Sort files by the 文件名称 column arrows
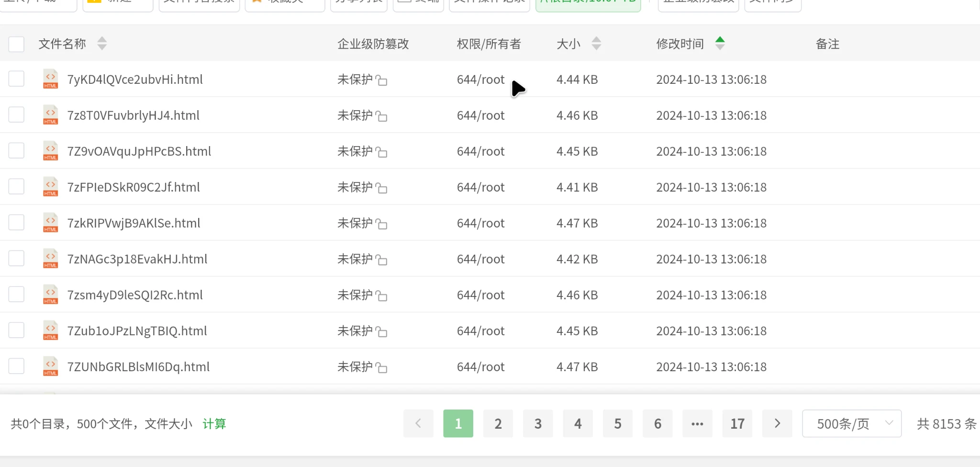The width and height of the screenshot is (980, 467). pyautogui.click(x=102, y=44)
